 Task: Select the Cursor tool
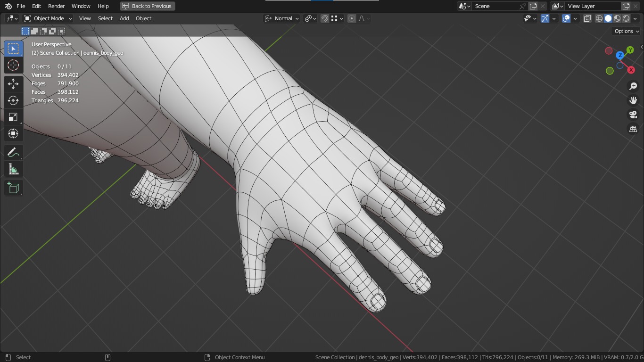click(x=13, y=65)
